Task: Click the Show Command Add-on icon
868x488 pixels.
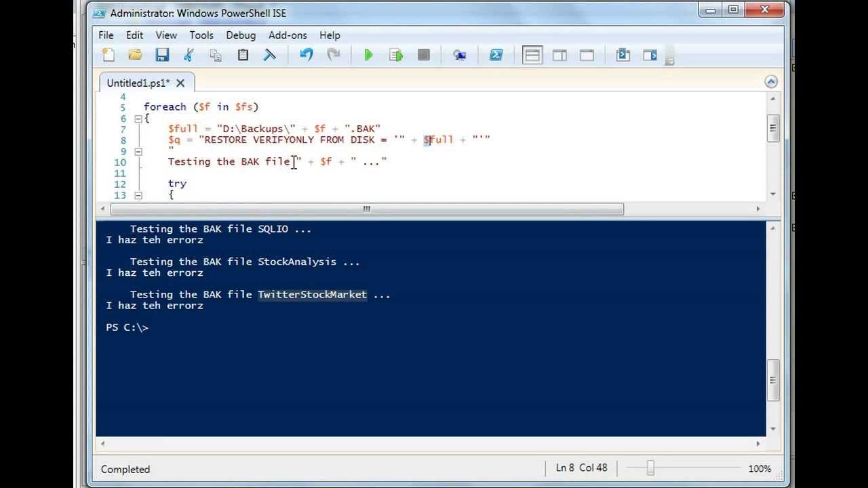Action: [x=650, y=55]
